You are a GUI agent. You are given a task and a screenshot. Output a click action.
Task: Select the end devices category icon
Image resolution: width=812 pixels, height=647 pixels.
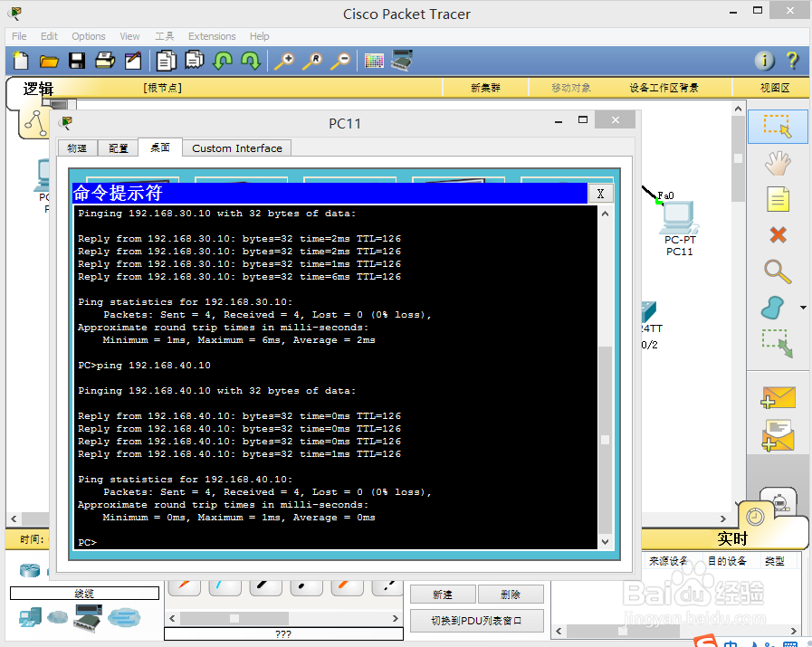[x=30, y=617]
